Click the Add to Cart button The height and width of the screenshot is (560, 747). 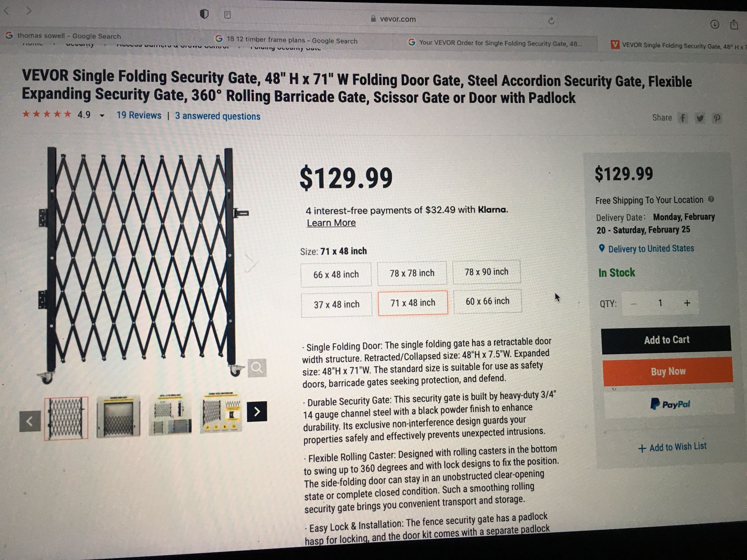(x=666, y=340)
